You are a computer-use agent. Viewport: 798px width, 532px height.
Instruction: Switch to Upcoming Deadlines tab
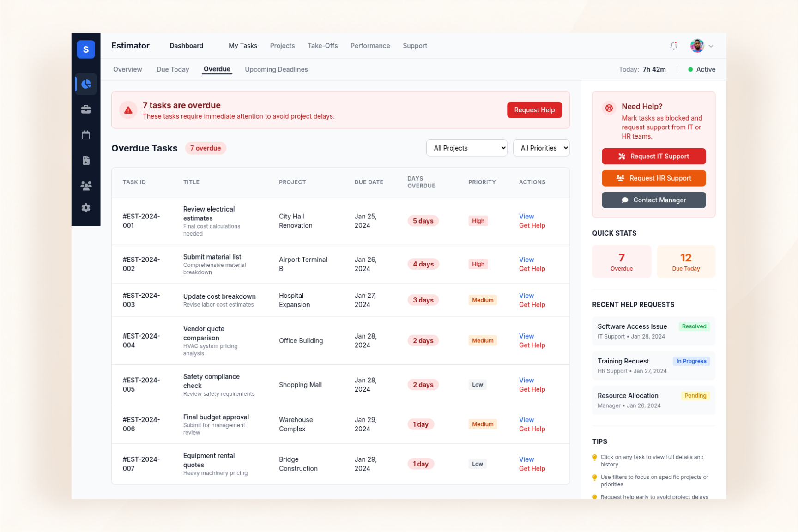(276, 69)
